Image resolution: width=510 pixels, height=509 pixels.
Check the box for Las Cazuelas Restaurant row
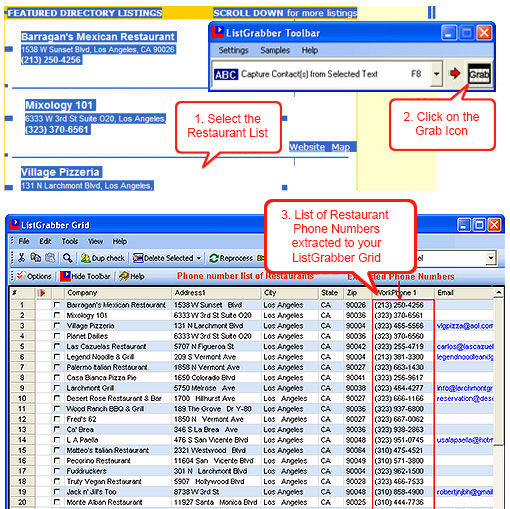(57, 346)
